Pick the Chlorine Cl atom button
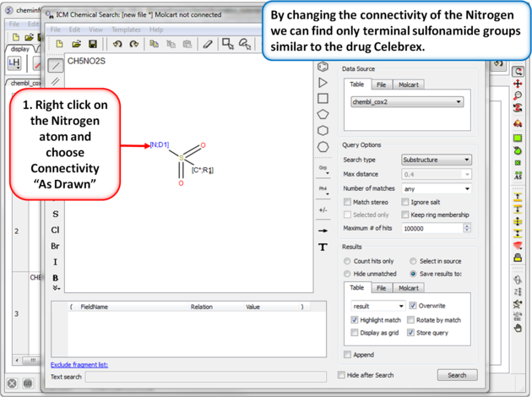Viewport: 532px width, 397px height. (56, 230)
